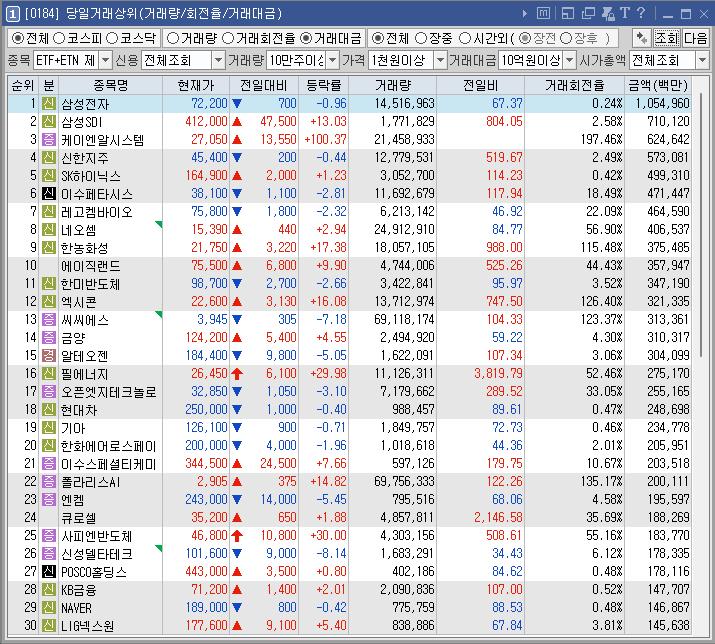The height and width of the screenshot is (644, 715).
Task: Select the 장중 session radio button
Action: coord(421,38)
